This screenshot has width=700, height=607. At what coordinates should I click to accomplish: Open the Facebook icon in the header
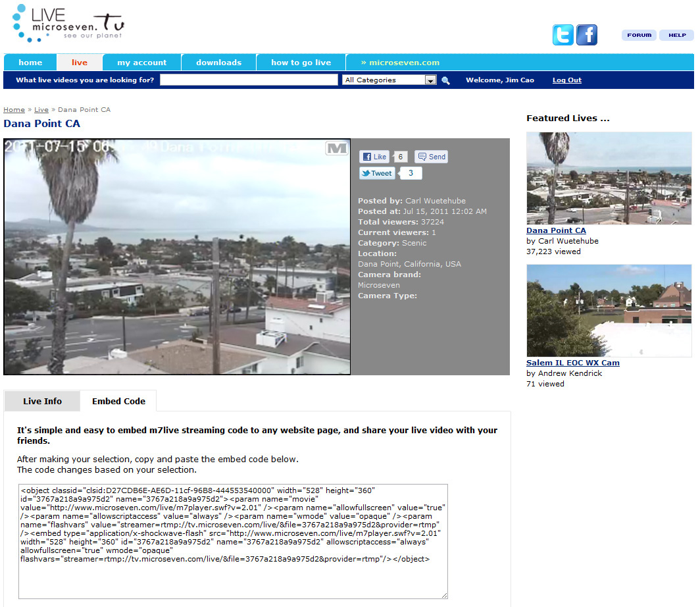[x=587, y=35]
